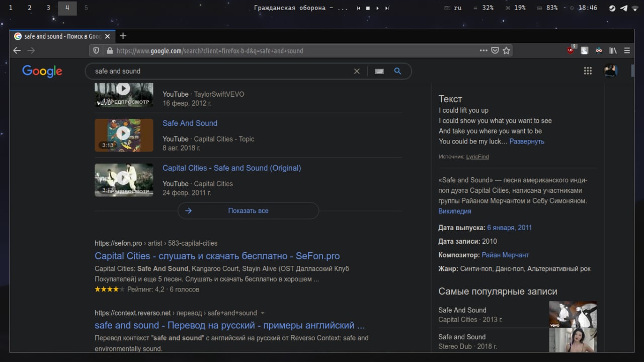The height and width of the screenshot is (362, 644).
Task: Expand the Reverso result dropdown arrow
Action: click(263, 313)
